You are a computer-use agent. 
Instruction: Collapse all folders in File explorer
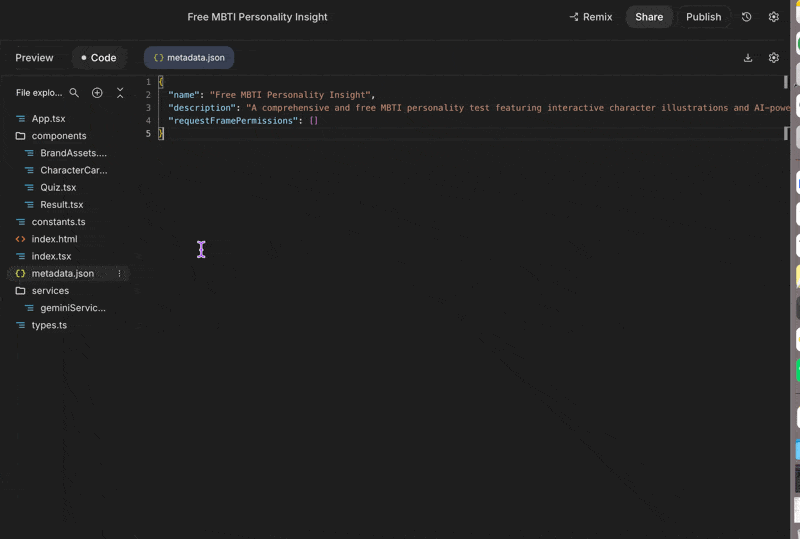tap(120, 93)
